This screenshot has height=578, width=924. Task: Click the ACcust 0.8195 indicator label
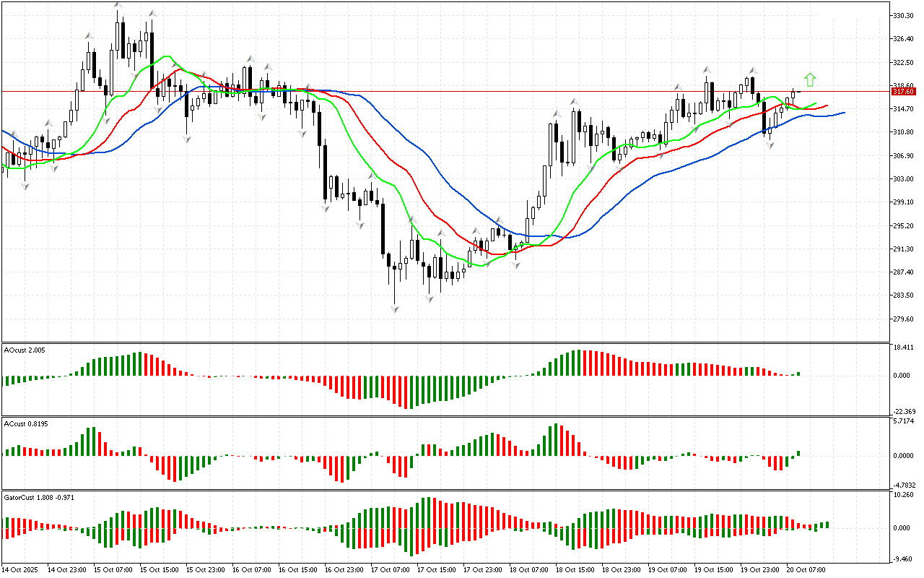[x=26, y=422]
